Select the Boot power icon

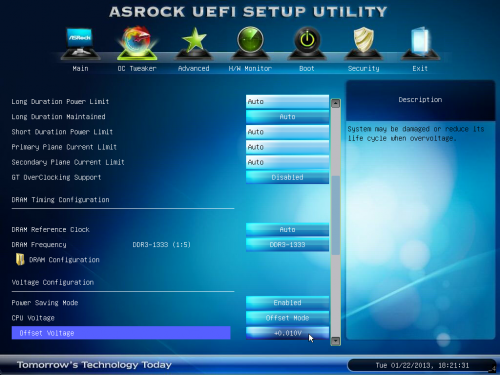click(307, 43)
